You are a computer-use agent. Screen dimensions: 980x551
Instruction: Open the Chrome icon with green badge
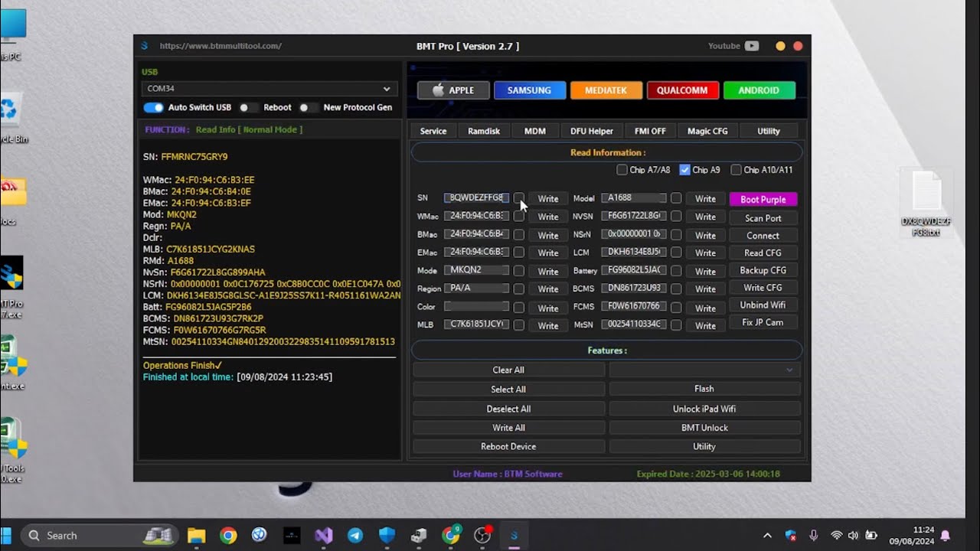(451, 535)
